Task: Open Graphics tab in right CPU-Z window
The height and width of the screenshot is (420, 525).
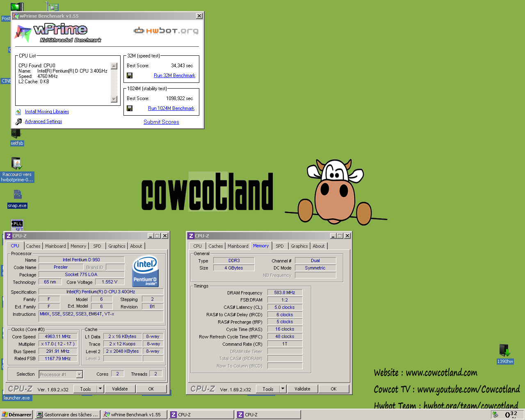Action: click(299, 246)
